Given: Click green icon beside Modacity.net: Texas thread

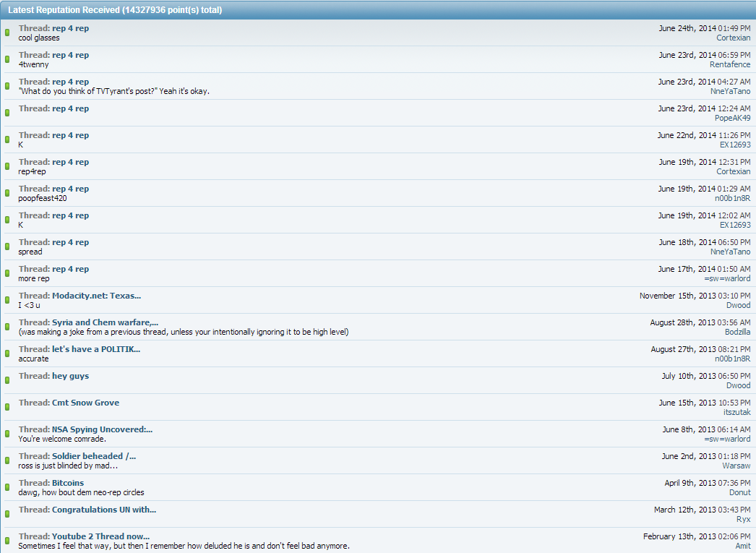Looking at the screenshot, I should point(7,300).
